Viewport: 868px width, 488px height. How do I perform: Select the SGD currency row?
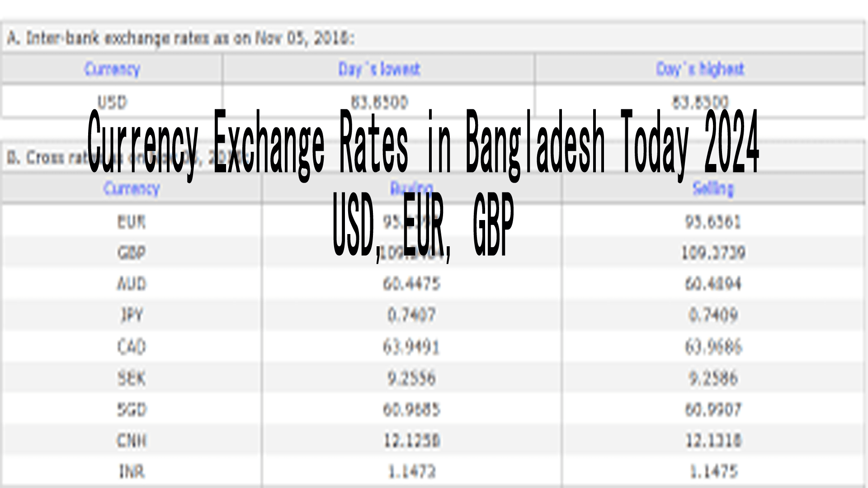[x=131, y=410]
